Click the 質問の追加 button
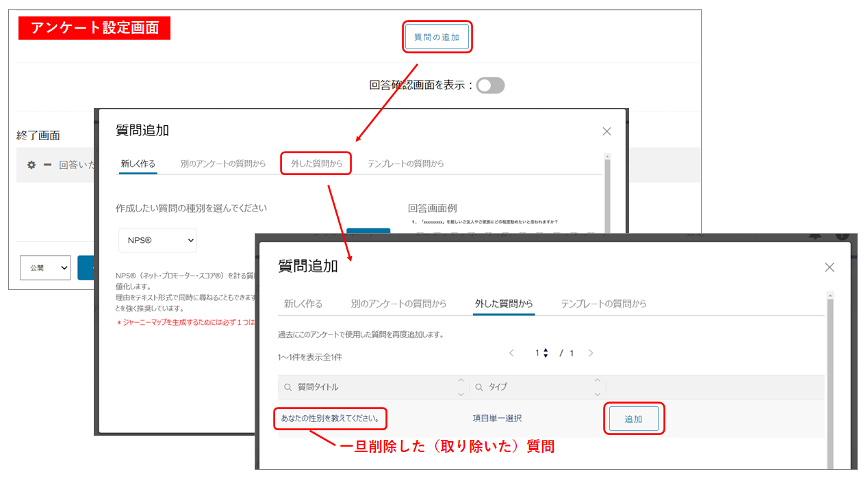868x487 pixels. 437,38
